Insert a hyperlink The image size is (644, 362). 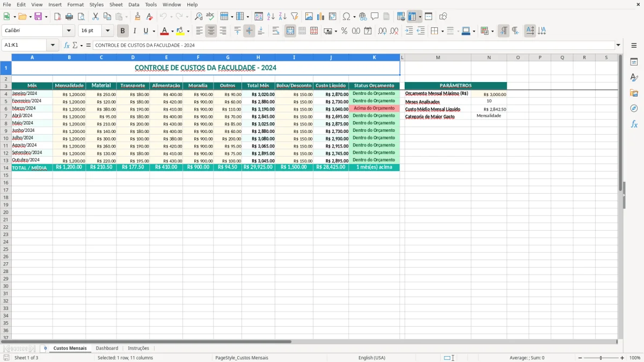[363, 17]
